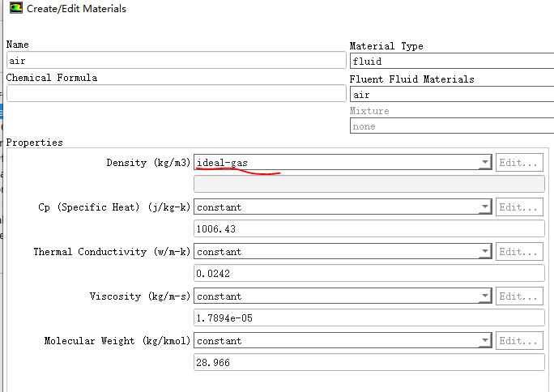Click the Edit button for Specific Heat
This screenshot has width=554, height=392.
pos(519,207)
